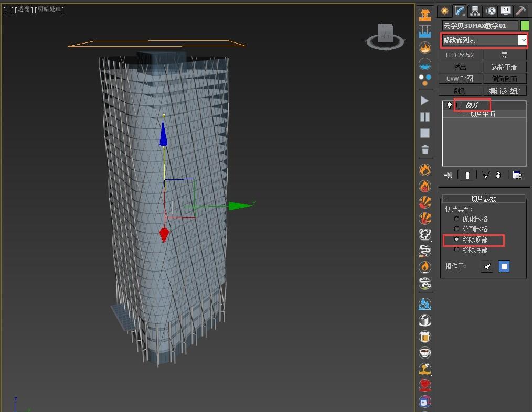Click the play triangle in plugin toolbar
Viewport: 532px width, 412px height.
click(425, 101)
